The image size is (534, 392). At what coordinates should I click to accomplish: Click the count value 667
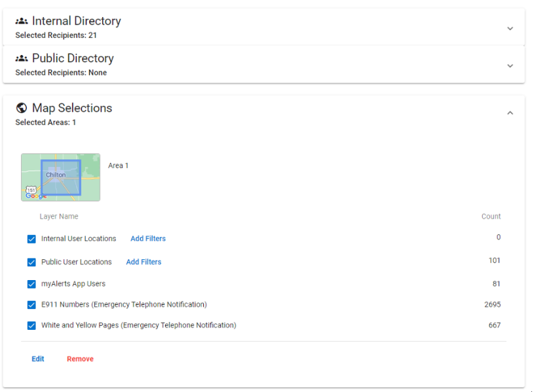[495, 325]
